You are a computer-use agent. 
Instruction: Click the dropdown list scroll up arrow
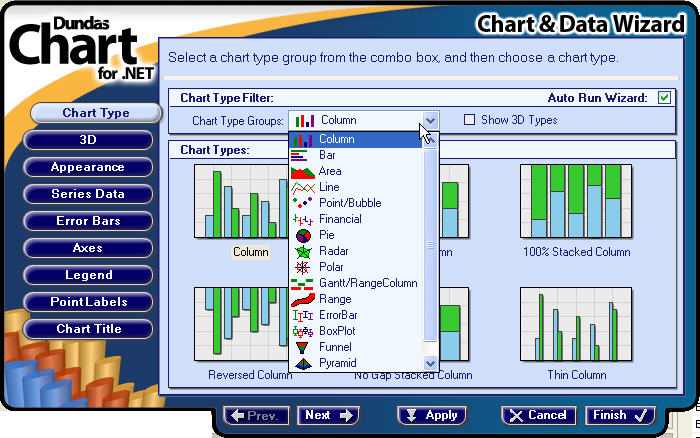(x=430, y=140)
